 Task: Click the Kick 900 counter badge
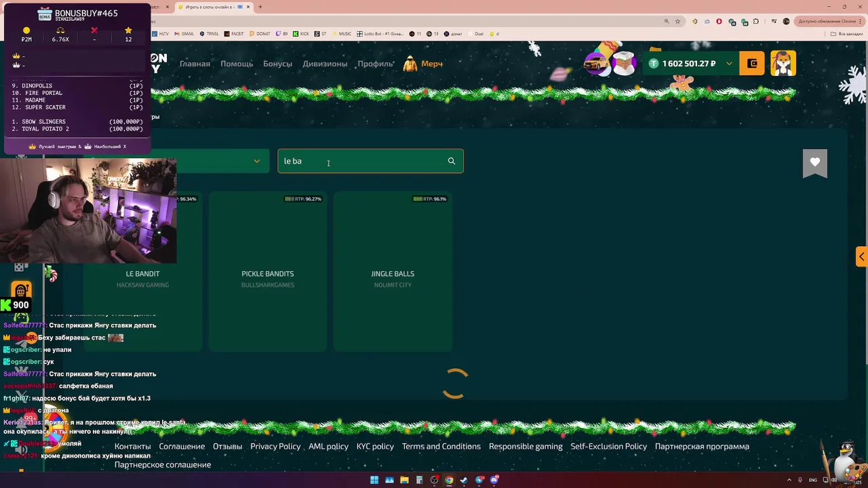point(15,305)
